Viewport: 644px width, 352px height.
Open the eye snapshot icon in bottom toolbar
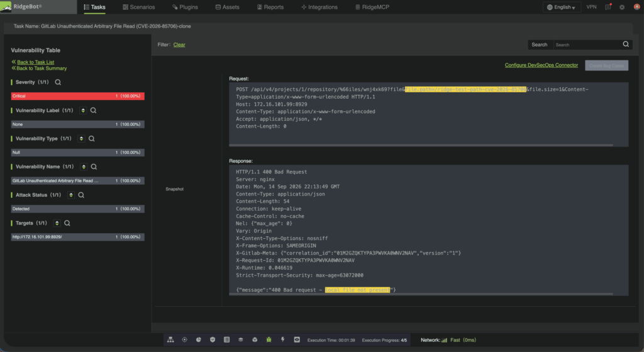tap(297, 339)
